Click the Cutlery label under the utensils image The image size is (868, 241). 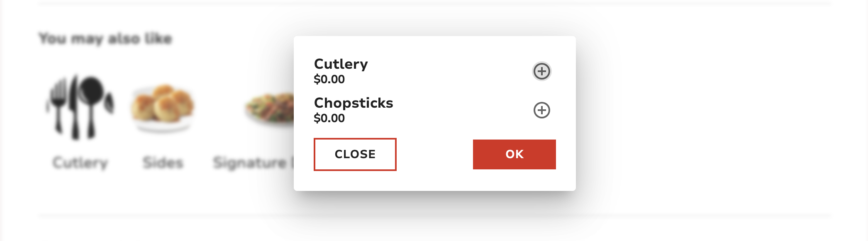point(80,163)
